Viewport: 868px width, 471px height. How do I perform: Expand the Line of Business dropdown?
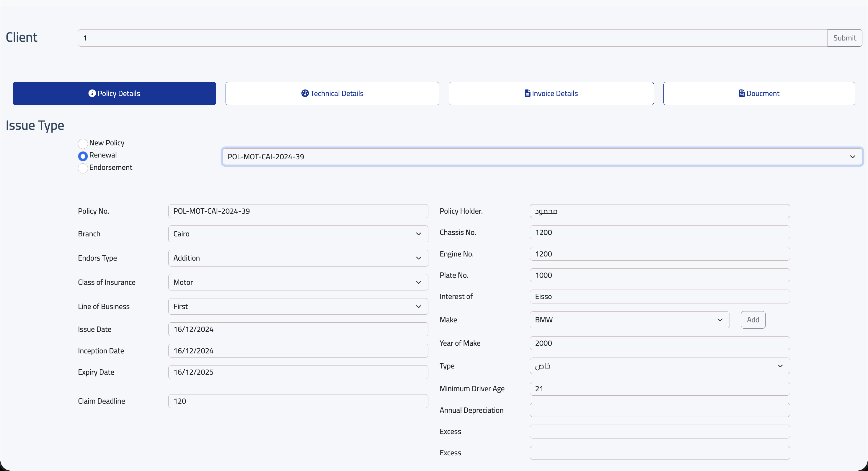coord(298,307)
